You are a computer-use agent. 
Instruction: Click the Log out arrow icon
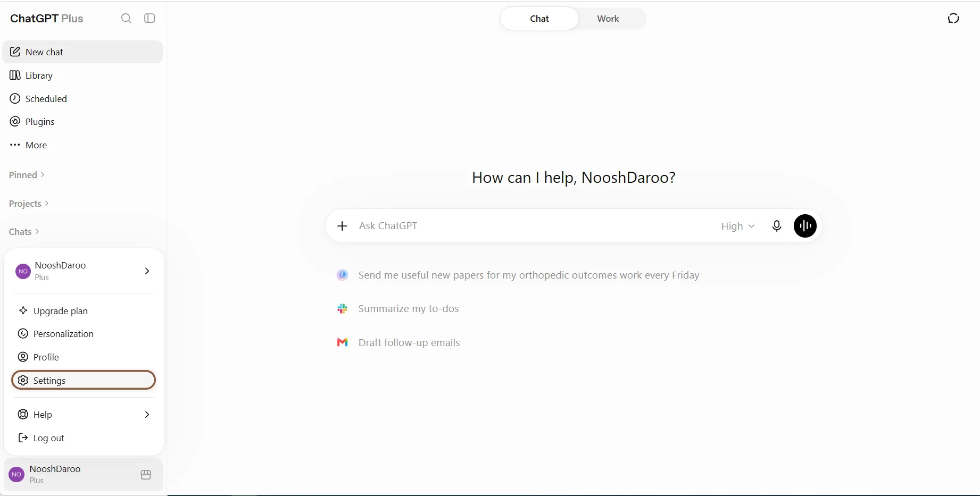tap(23, 438)
